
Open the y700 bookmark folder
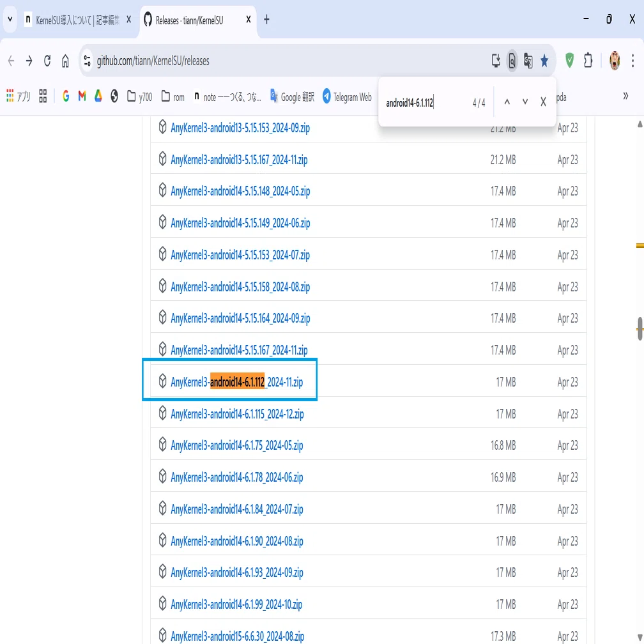coord(140,97)
